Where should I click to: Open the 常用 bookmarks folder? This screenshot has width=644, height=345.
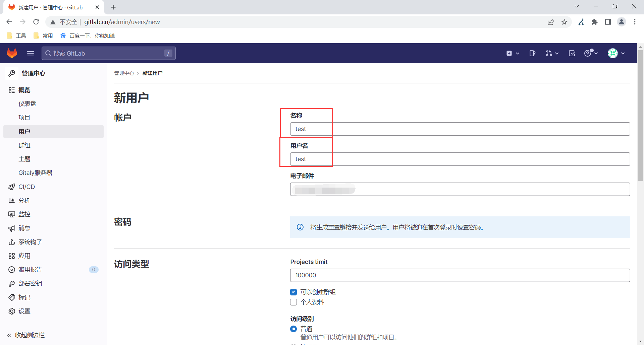(x=43, y=36)
